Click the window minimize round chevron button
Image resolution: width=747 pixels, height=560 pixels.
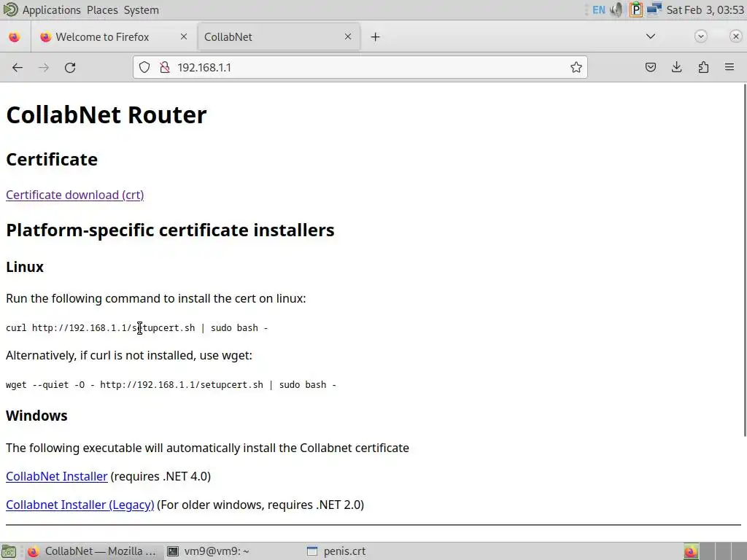point(701,36)
